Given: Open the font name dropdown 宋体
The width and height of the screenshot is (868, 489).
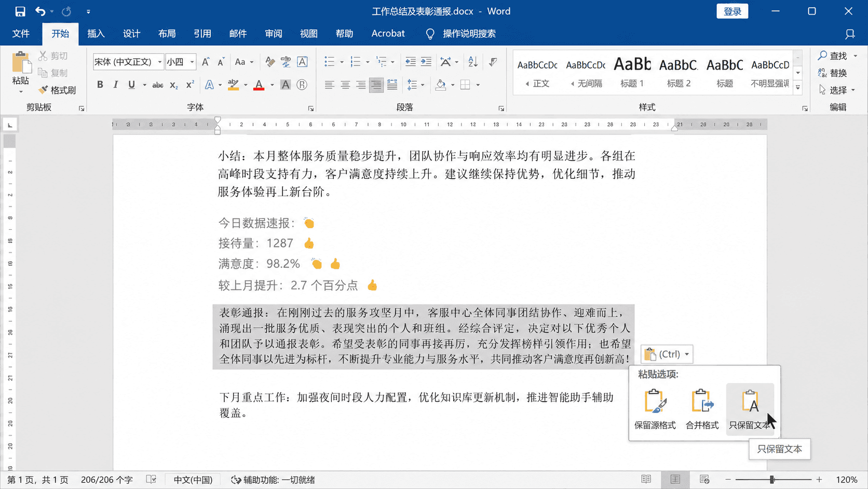Looking at the screenshot, I should tap(159, 62).
